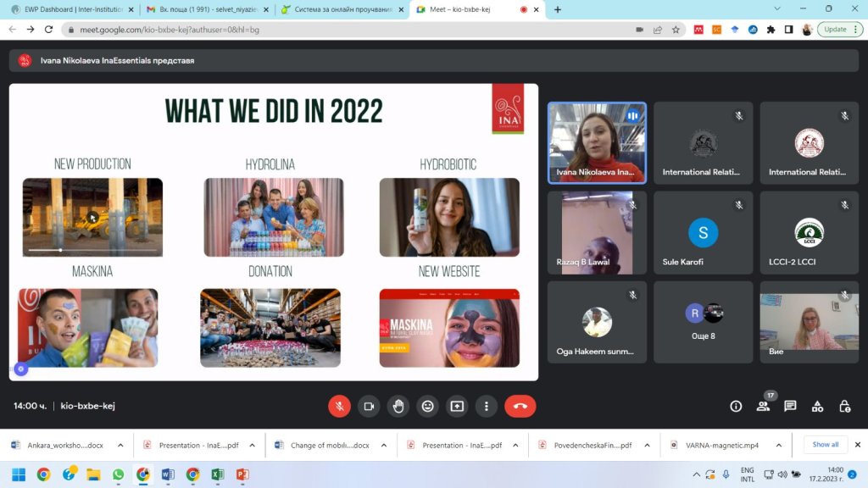Screen dimensions: 868x488
Task: Open PowerPoint from the taskbar
Action: (242, 474)
